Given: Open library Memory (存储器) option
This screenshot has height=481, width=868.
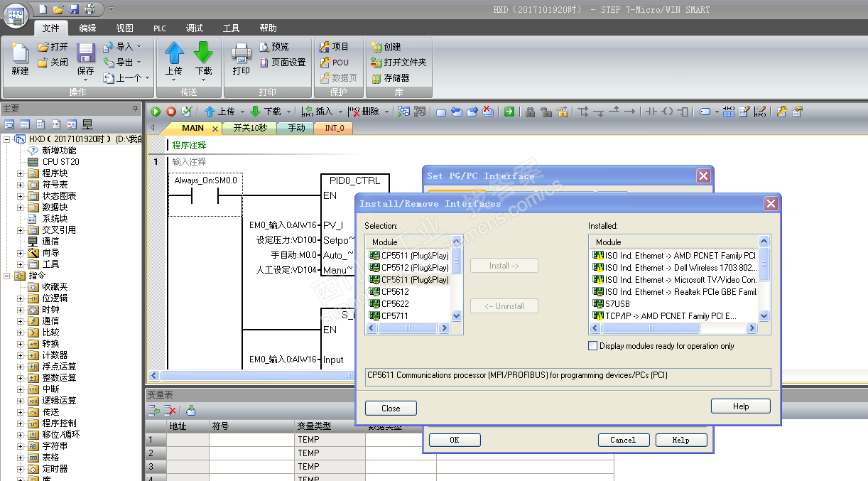Looking at the screenshot, I should (x=391, y=78).
